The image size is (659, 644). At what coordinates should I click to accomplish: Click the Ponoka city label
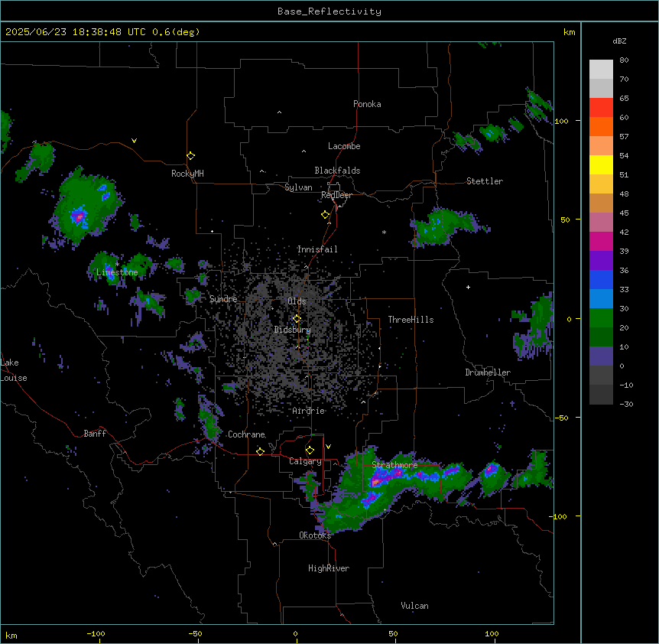click(367, 104)
